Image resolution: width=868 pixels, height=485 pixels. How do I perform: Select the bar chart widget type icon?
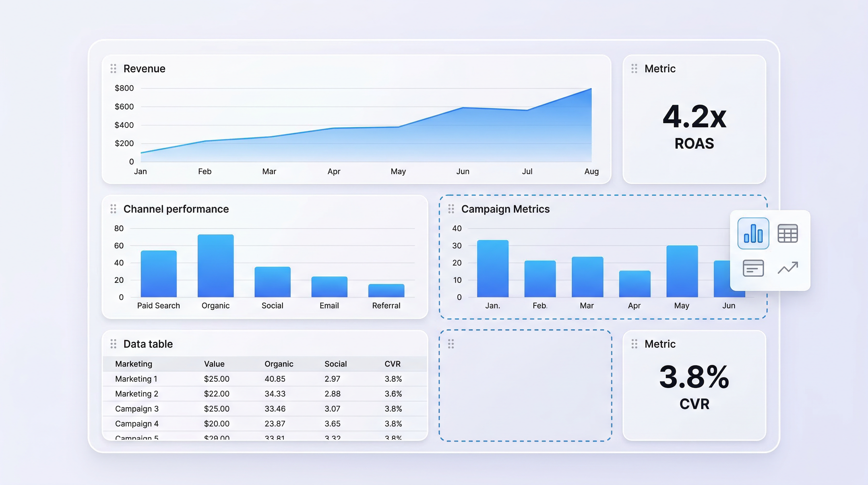753,233
